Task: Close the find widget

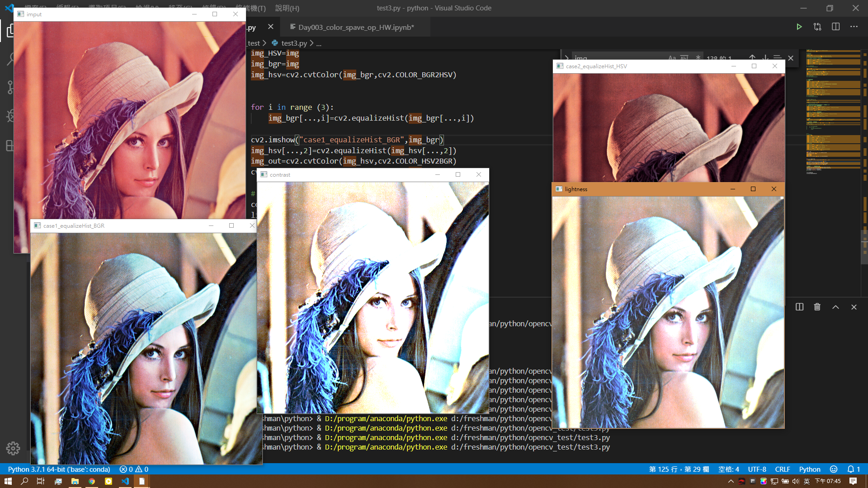Action: (x=791, y=58)
